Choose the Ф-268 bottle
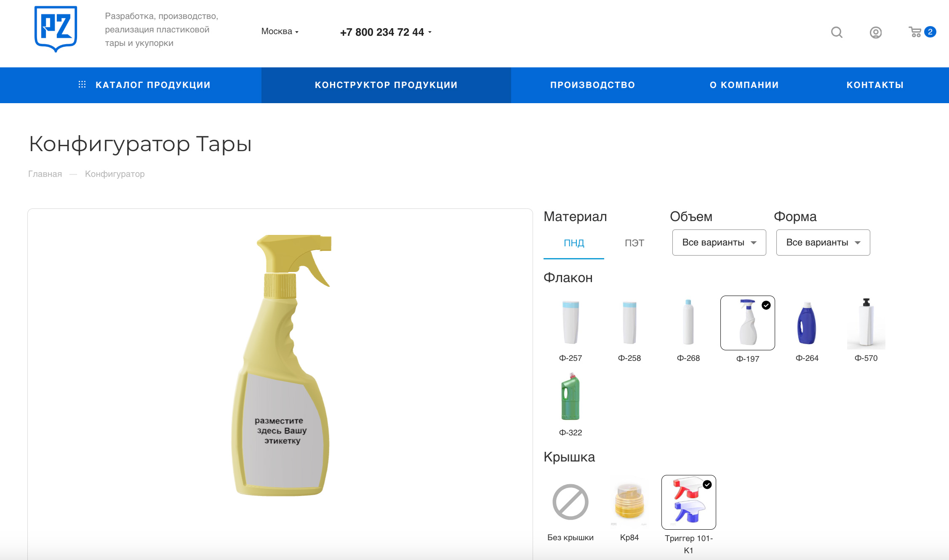The image size is (949, 560). [x=688, y=323]
